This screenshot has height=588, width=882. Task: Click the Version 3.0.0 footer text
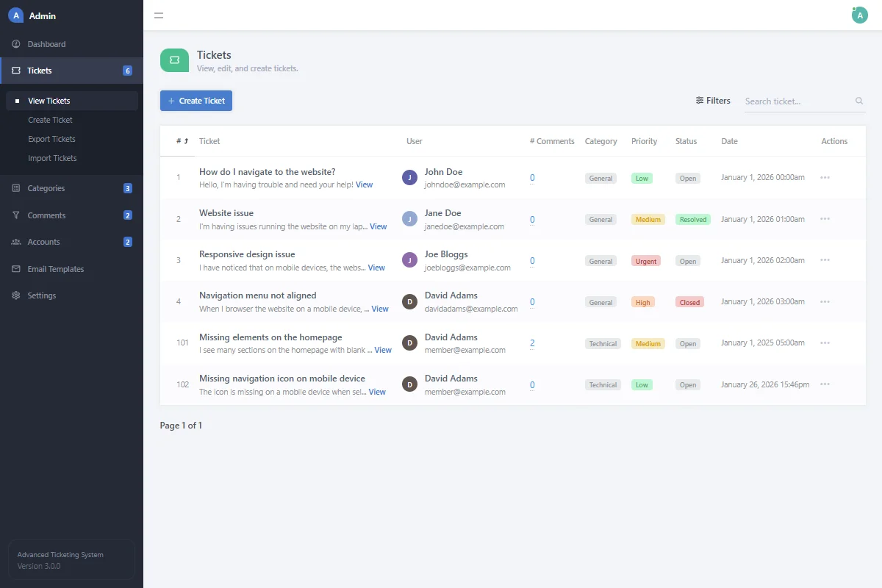pos(39,566)
